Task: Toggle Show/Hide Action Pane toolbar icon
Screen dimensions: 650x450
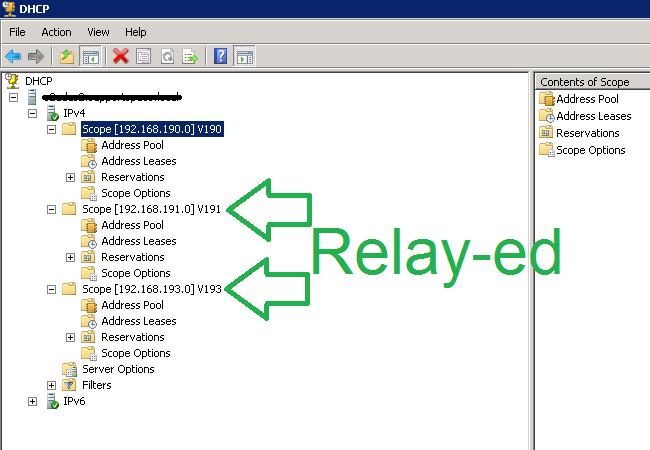Action: point(245,56)
